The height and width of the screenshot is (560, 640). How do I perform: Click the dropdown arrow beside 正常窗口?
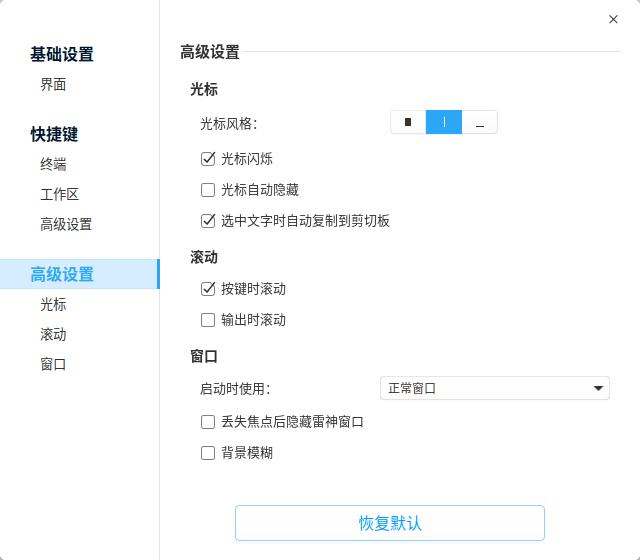click(x=598, y=388)
